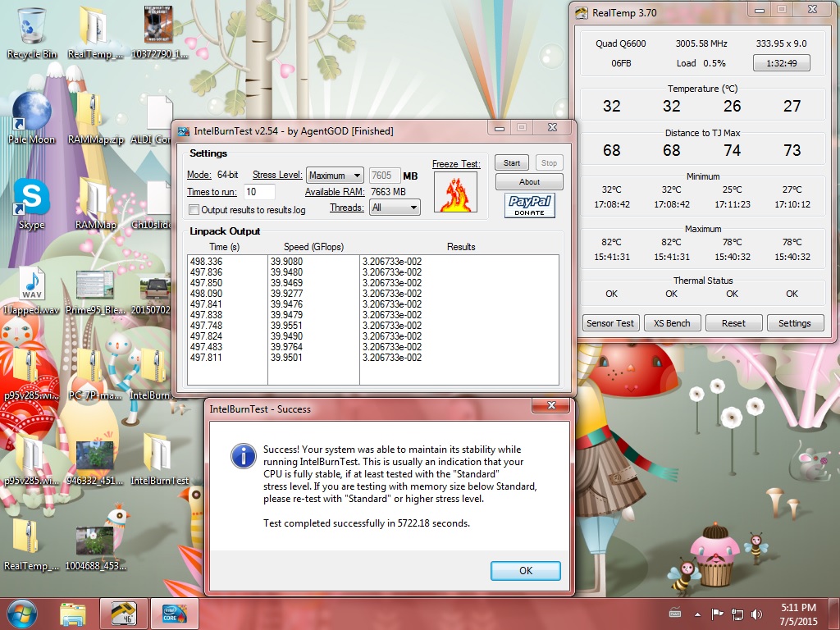Click the '333.95 x 9.0' multiplier in RealTemp
Image resolution: width=840 pixels, height=630 pixels.
[x=782, y=43]
